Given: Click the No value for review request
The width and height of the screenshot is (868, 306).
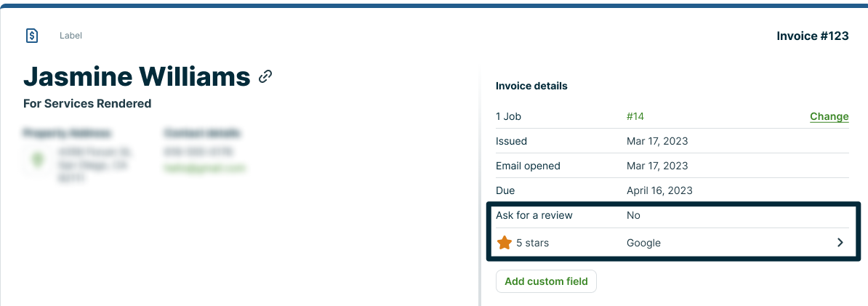Looking at the screenshot, I should click(x=633, y=215).
